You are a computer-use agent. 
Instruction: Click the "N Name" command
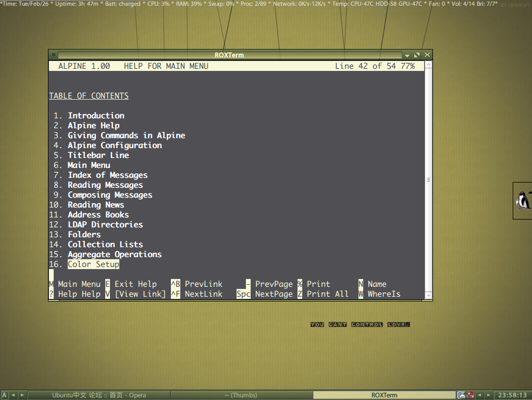373,284
